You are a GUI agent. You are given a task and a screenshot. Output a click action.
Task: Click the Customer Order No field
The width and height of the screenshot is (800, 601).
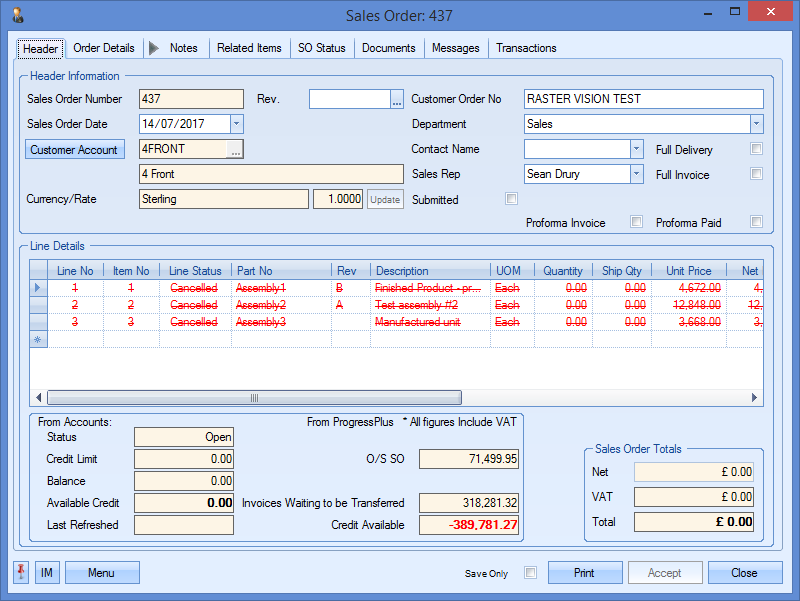click(x=643, y=99)
